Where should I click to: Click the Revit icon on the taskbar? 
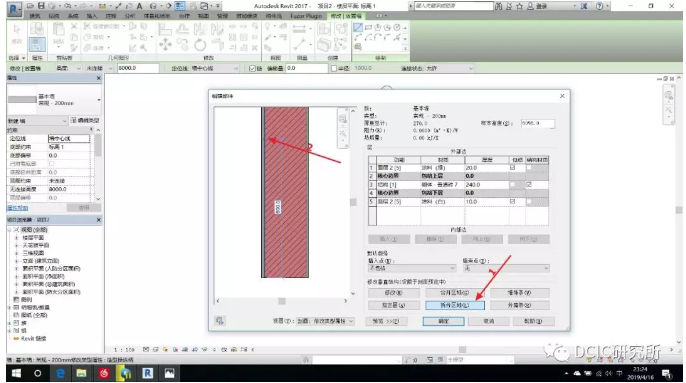tap(147, 373)
